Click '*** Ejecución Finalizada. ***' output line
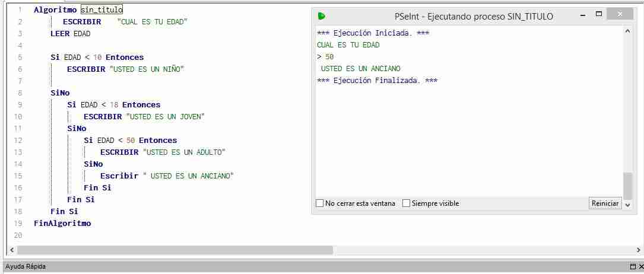The width and height of the screenshot is (644, 274). tap(377, 81)
